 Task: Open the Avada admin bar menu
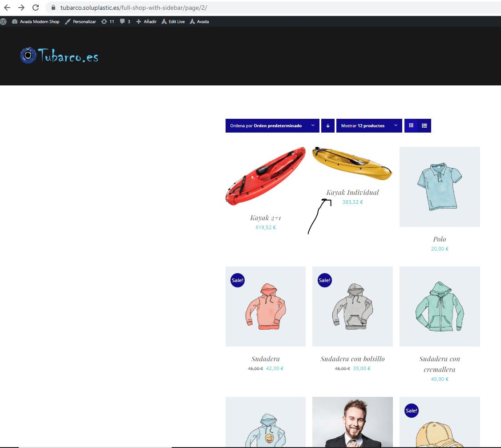point(199,22)
